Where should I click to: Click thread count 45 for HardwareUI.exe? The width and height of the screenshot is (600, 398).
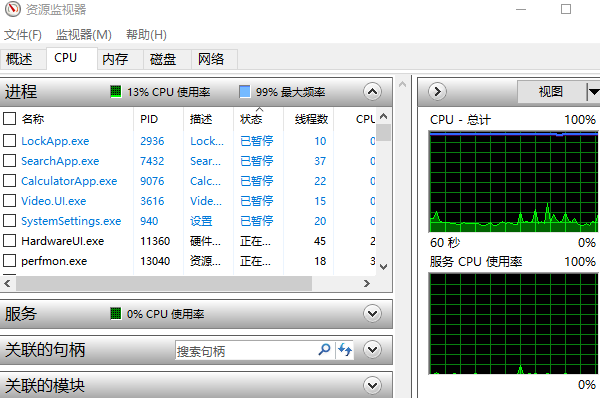(x=320, y=241)
